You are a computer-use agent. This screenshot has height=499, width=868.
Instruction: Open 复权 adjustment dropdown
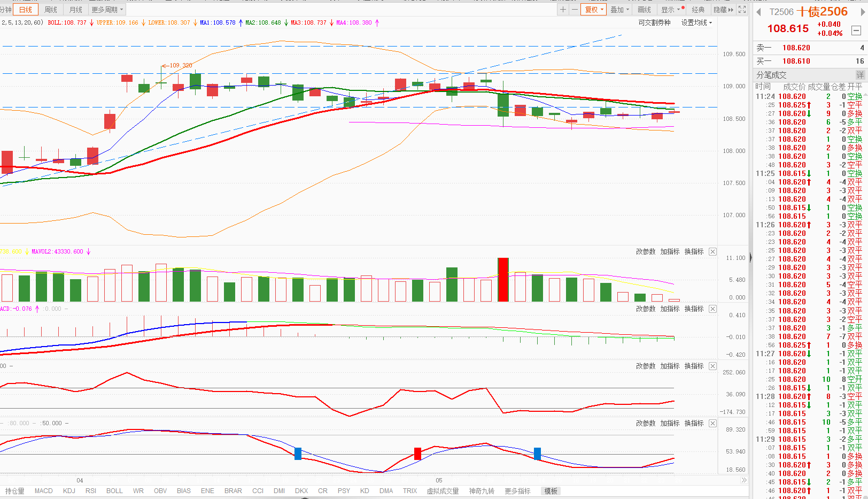(x=594, y=10)
